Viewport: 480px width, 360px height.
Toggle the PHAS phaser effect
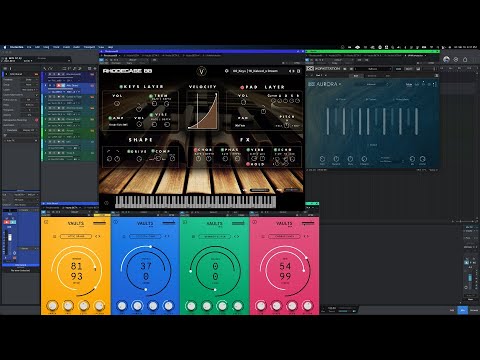(222, 150)
